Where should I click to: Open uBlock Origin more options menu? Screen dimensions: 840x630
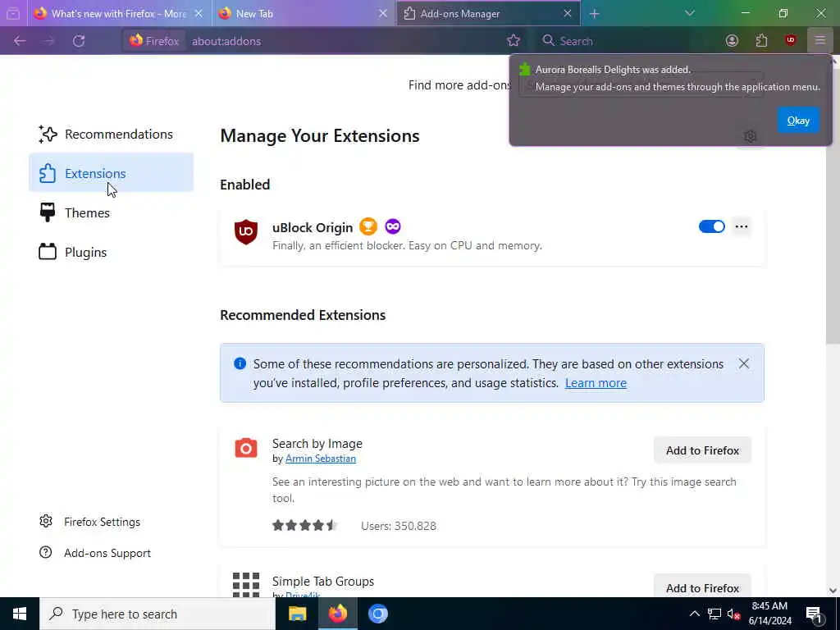click(x=742, y=226)
